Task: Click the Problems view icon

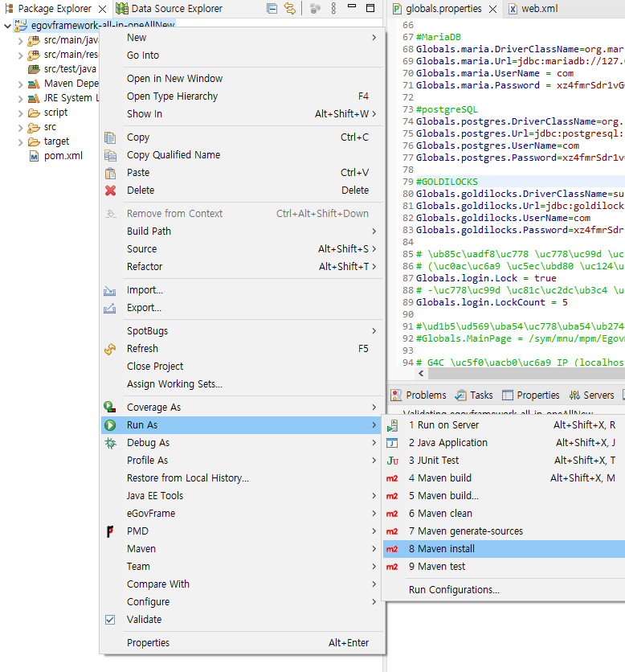Action: (396, 395)
